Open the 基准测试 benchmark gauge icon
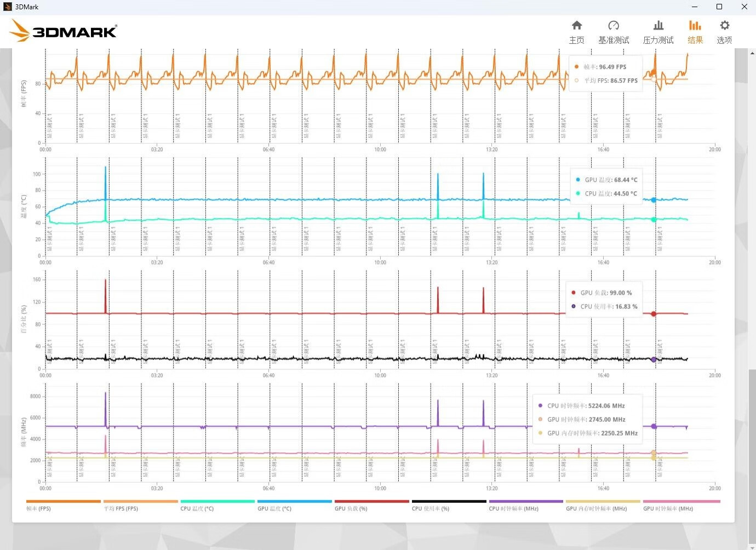Image resolution: width=756 pixels, height=550 pixels. click(614, 32)
